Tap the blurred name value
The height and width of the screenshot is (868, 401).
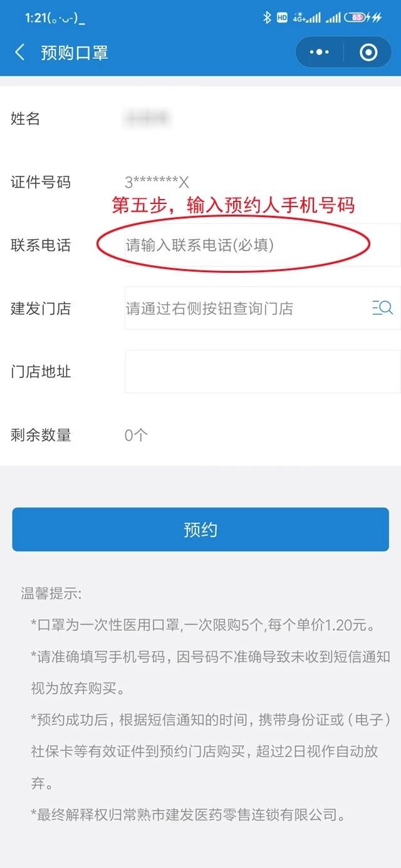[147, 118]
